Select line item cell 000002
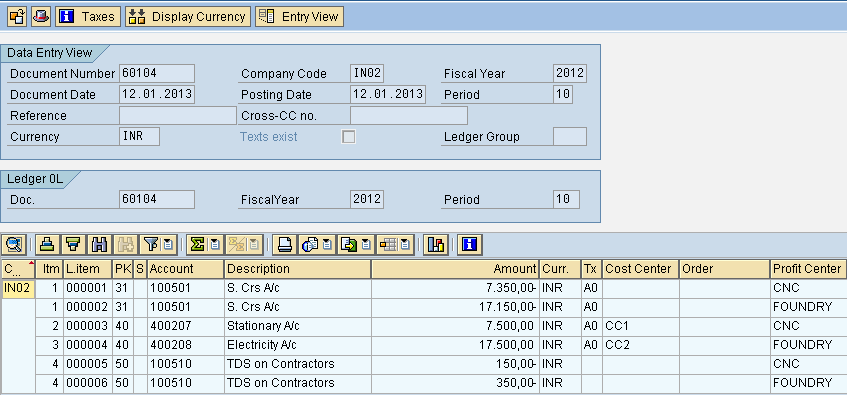The height and width of the screenshot is (395, 847). 88,307
